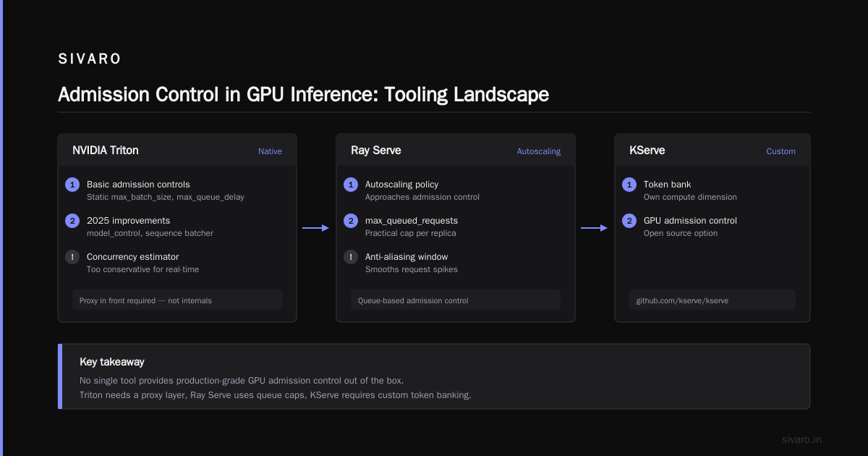Image resolution: width=868 pixels, height=456 pixels.
Task: Click the number 1 badge beside Autoscaling policy
Action: 351,185
